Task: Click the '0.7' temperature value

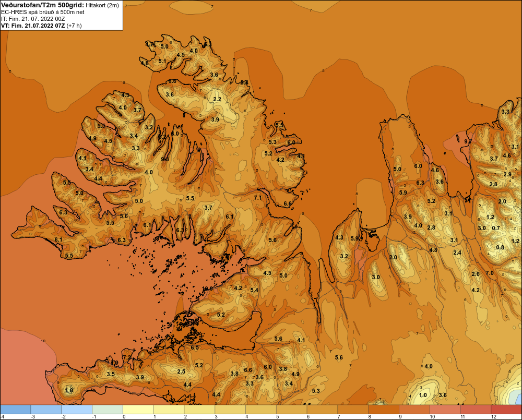Action: 496,228
